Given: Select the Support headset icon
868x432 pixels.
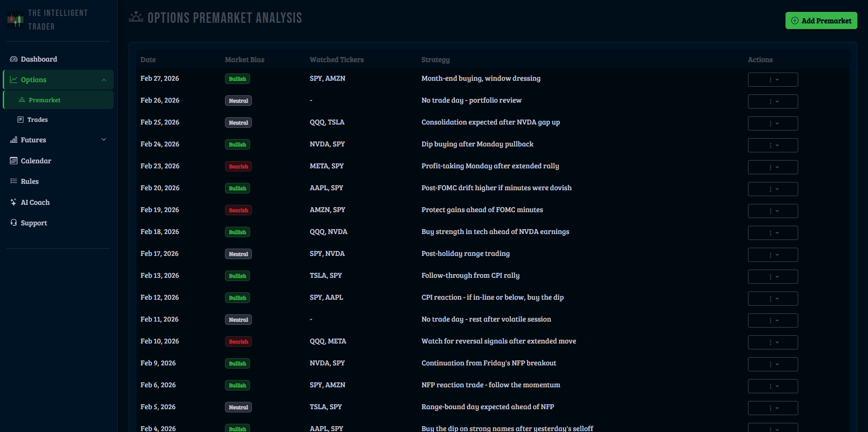Looking at the screenshot, I should click(x=13, y=223).
